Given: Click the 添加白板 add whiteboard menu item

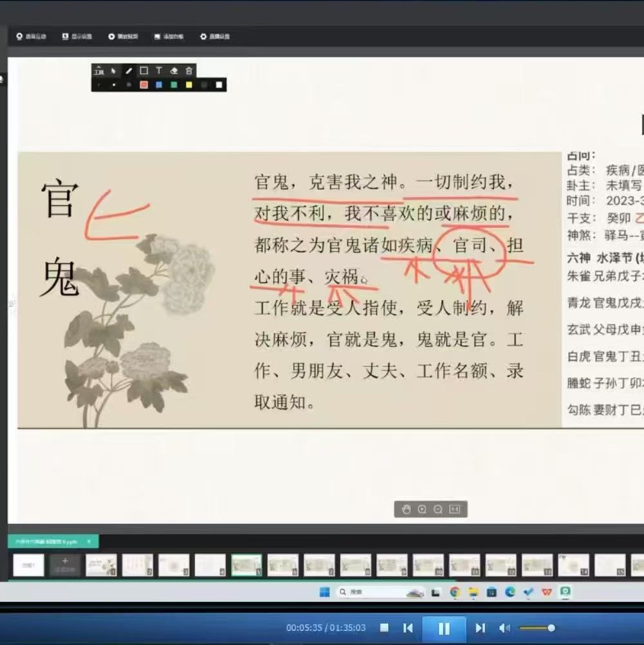Looking at the screenshot, I should pyautogui.click(x=169, y=37).
